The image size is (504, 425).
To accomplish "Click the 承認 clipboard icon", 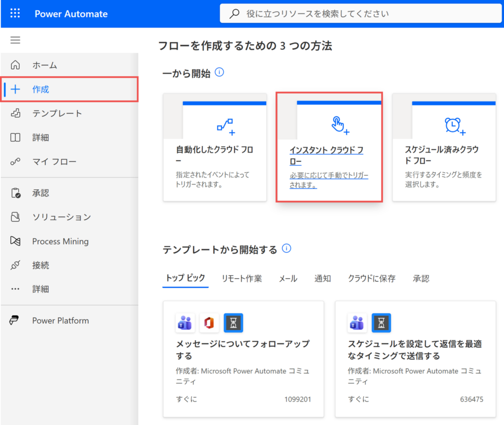I will click(x=15, y=193).
